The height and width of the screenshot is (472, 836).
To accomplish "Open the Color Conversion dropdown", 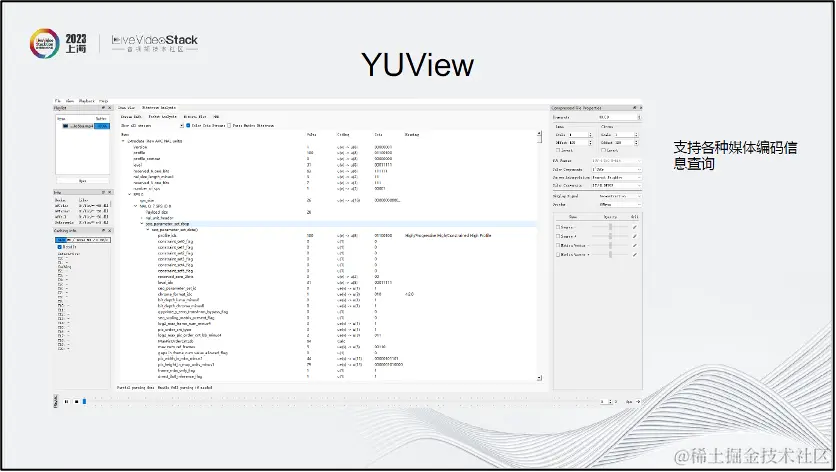I will (616, 186).
